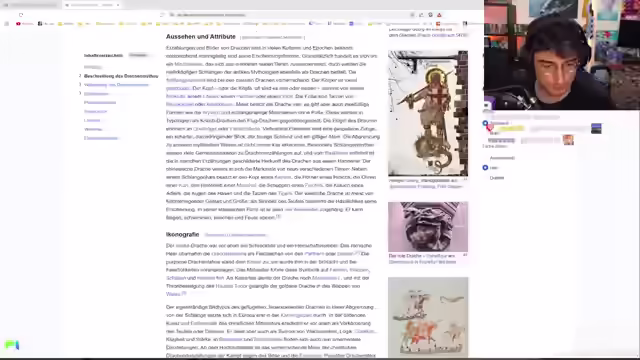Open the share icon in address bar
Screen dimensions: 640x360
click(x=421, y=15)
